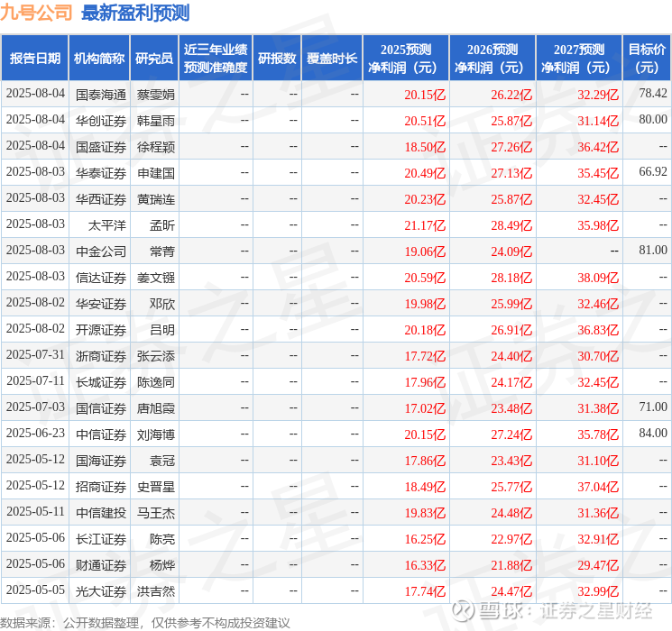Click the 最新盈利预测 heading
The height and width of the screenshot is (631, 672).
pos(135,13)
